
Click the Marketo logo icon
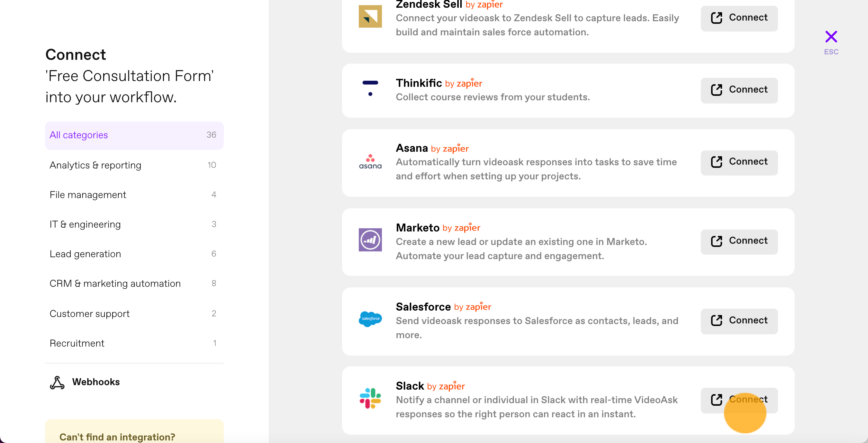click(370, 240)
